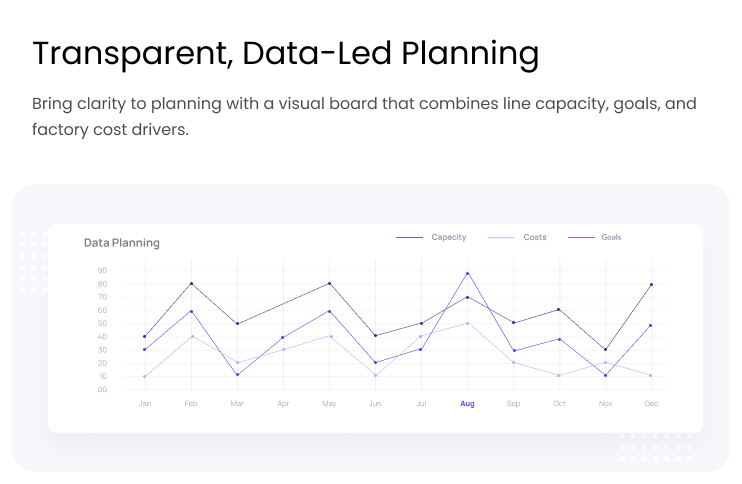Click the May label on x-axis
This screenshot has height=484, width=742.
click(x=329, y=404)
